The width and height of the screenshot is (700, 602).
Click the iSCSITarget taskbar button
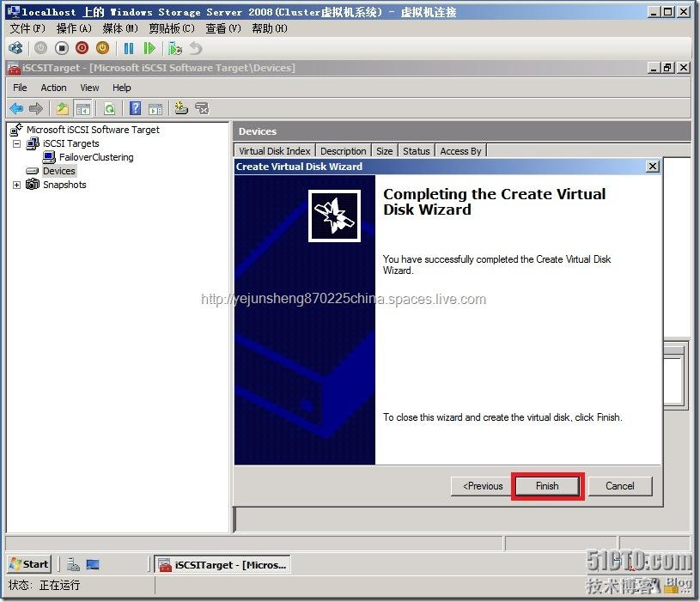[x=222, y=564]
